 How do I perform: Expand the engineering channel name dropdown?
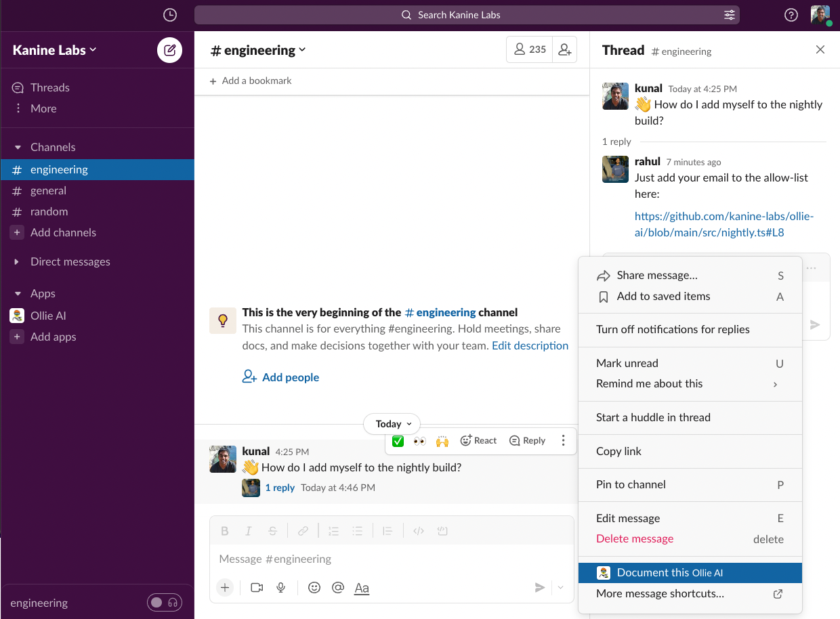259,50
